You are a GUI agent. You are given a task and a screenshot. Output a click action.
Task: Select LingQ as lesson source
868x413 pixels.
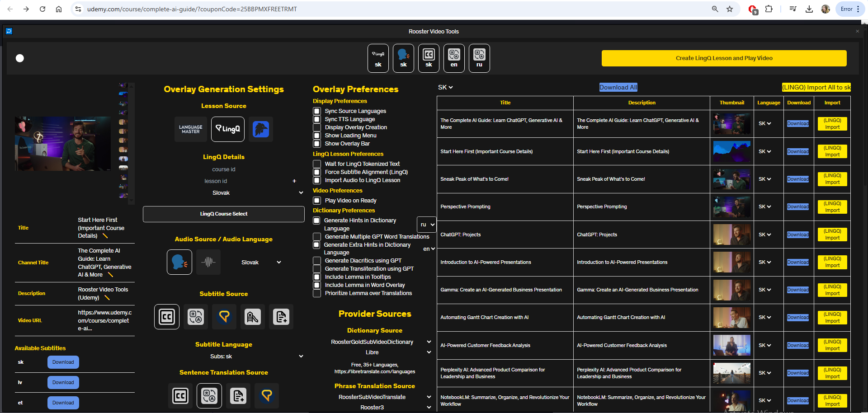tap(228, 129)
